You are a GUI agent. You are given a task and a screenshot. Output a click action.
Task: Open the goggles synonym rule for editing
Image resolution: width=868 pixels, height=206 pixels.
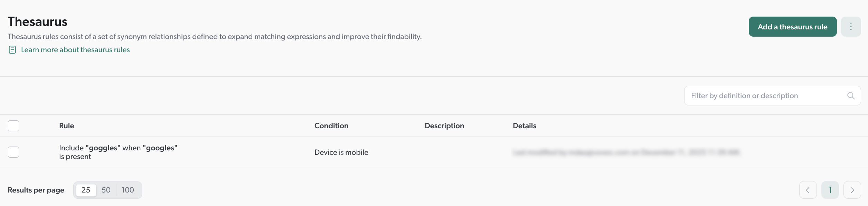118,152
